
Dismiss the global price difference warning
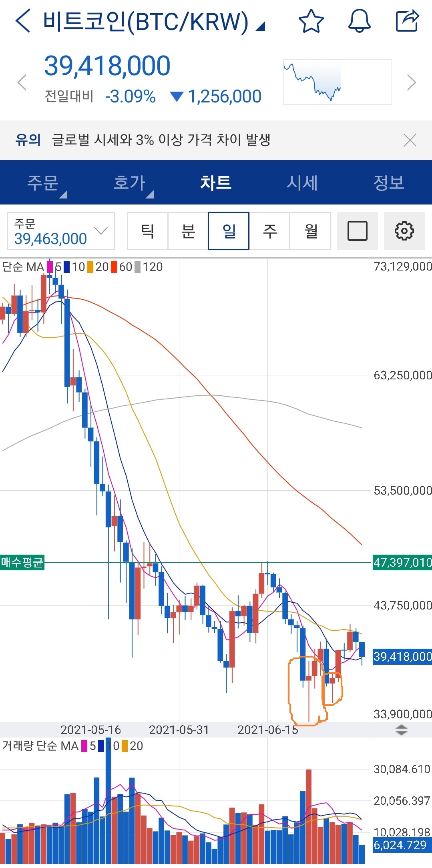410,140
